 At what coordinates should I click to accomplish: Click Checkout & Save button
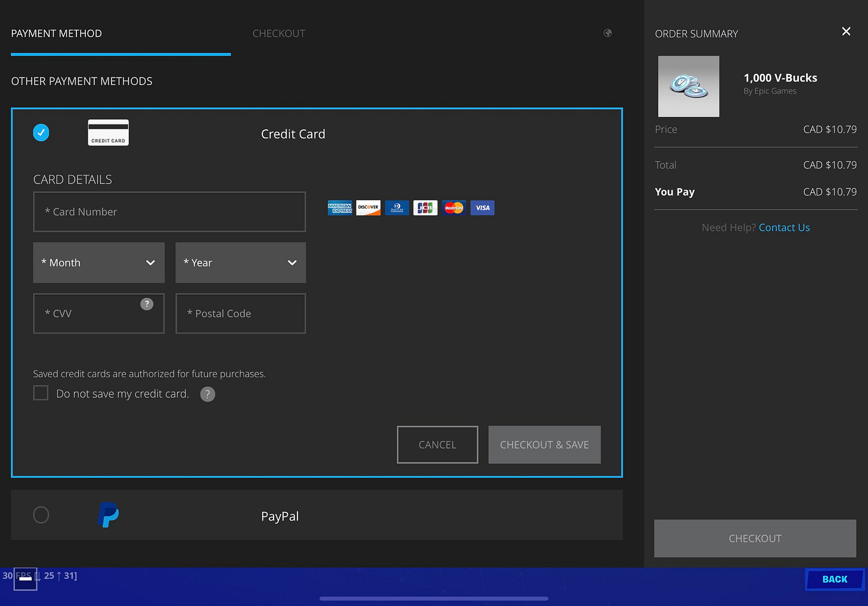[x=544, y=445]
